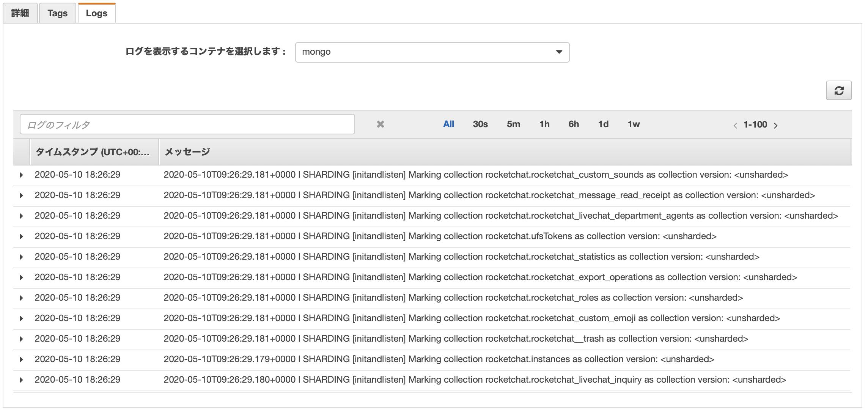Switch to the 詳細 tab
The width and height of the screenshot is (868, 413).
click(x=20, y=13)
